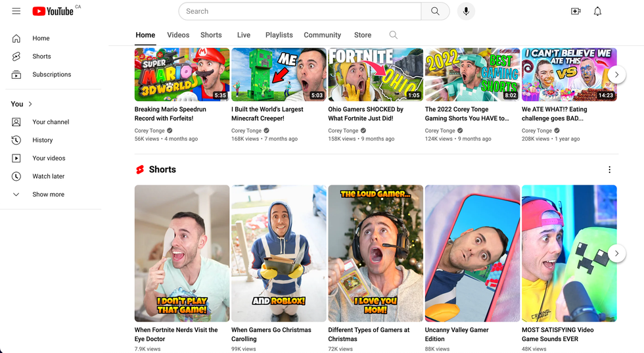This screenshot has width=644, height=353.
Task: Select the You heading in the sidebar
Action: coord(17,104)
